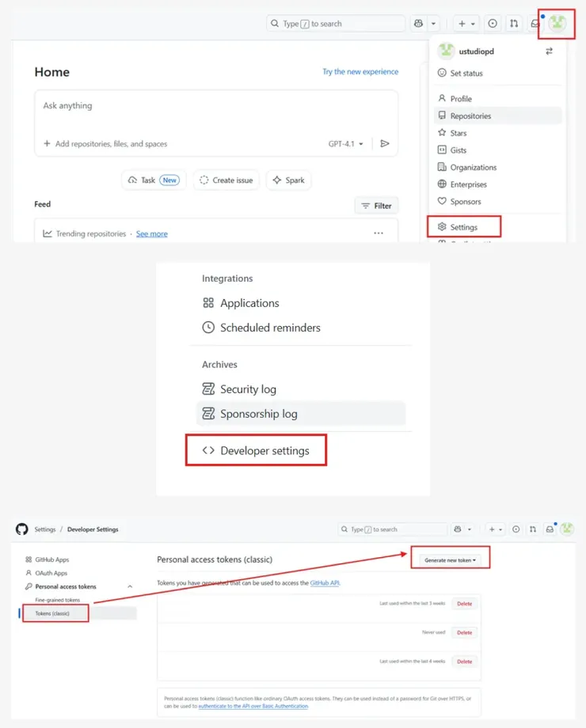Open the three-dots menu on Trending repositories
The image size is (586, 728).
coord(379,233)
